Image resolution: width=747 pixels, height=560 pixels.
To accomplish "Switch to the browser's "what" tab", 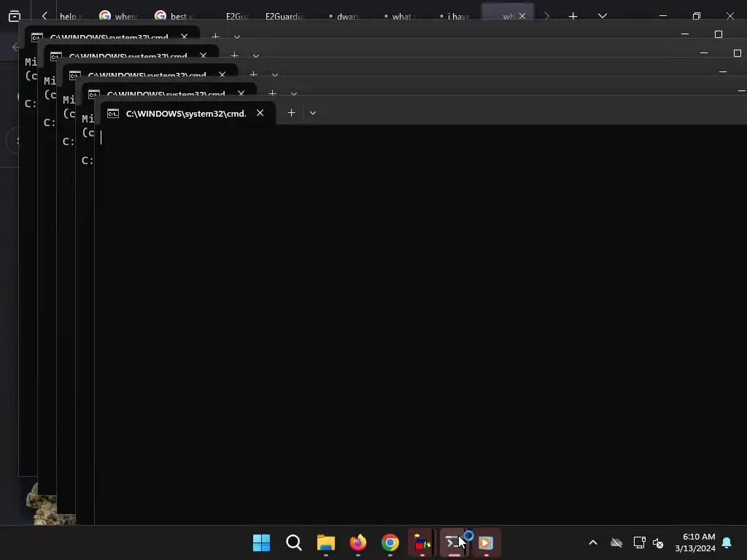I will (x=399, y=16).
